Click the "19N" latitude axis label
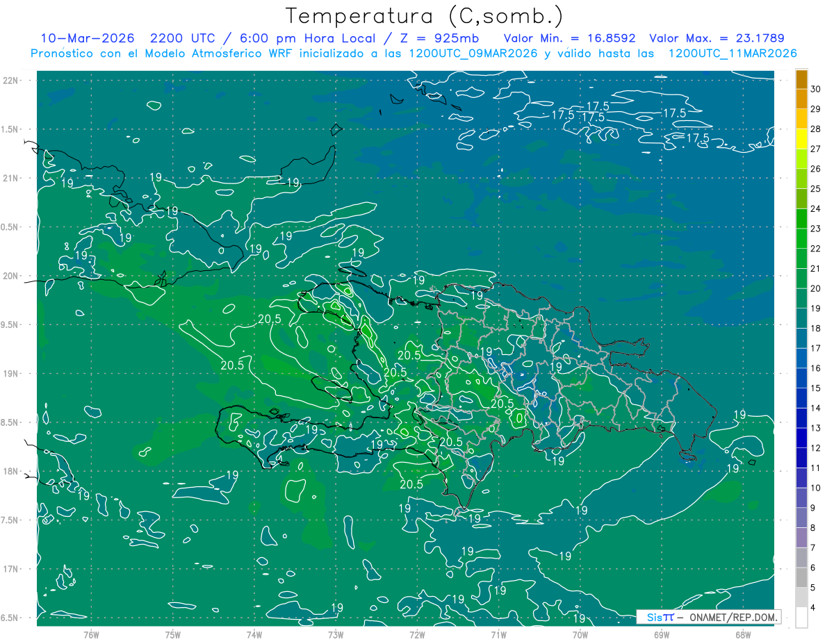This screenshot has height=644, width=834. tap(12, 373)
